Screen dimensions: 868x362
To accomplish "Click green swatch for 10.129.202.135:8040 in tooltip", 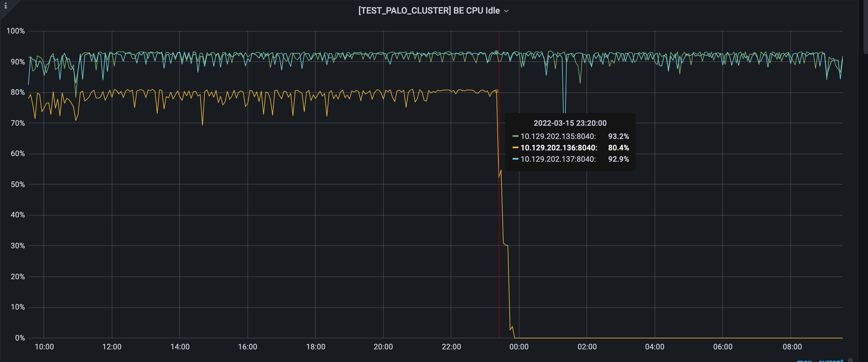I will click(x=515, y=136).
